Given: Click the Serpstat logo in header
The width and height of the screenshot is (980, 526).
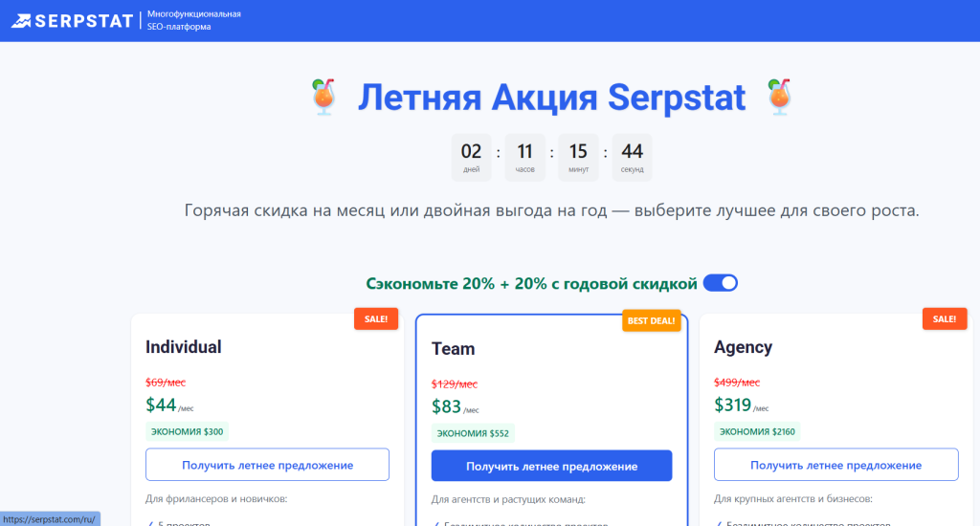Looking at the screenshot, I should click(x=72, y=21).
